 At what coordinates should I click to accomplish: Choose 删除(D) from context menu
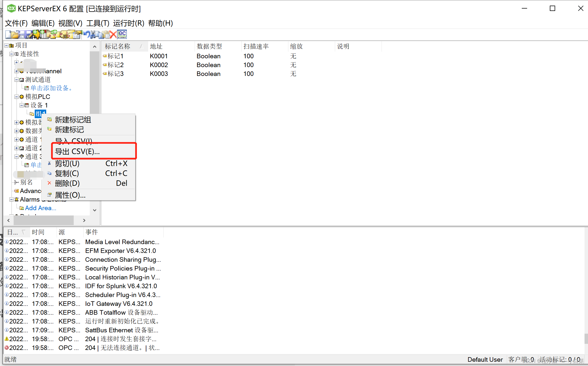tap(89, 183)
